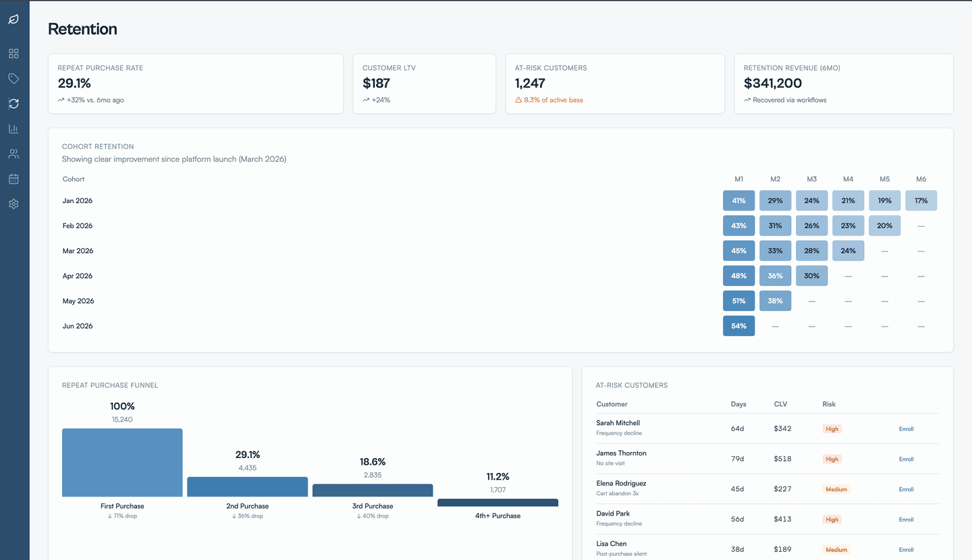This screenshot has height=560, width=972.
Task: Click the Customer LTV summary card
Action: pos(424,84)
